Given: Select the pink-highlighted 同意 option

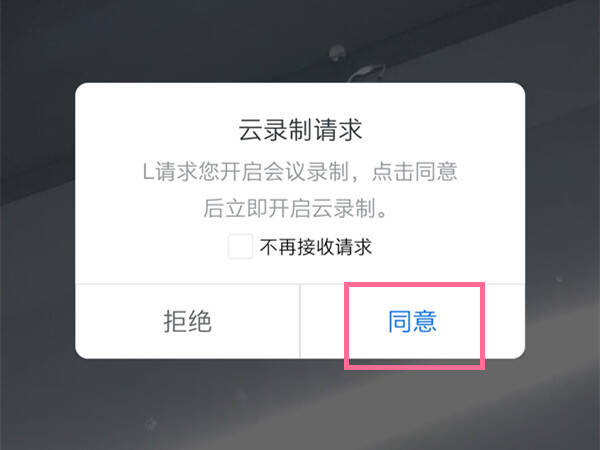Looking at the screenshot, I should click(412, 322).
